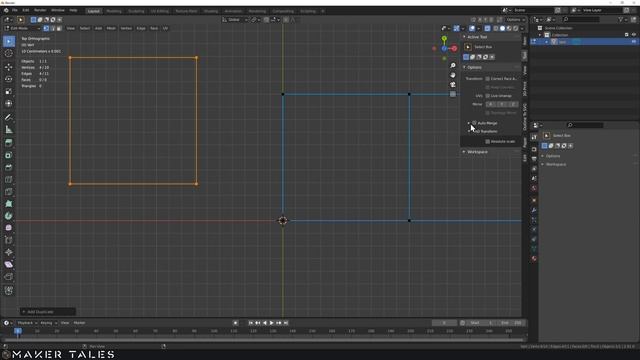640x360 pixels.
Task: Toggle Auto Merge checkbox
Action: (474, 123)
